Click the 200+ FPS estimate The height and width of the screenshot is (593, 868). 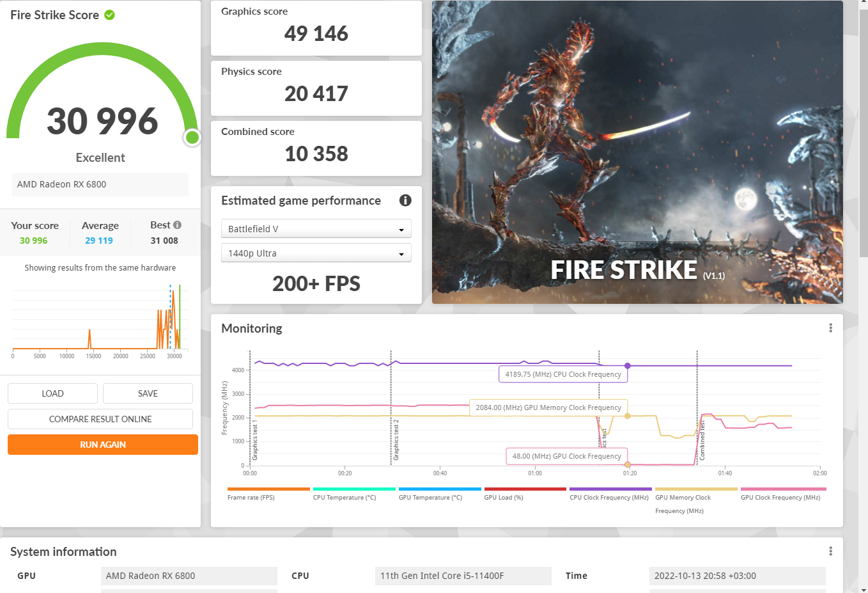point(316,283)
